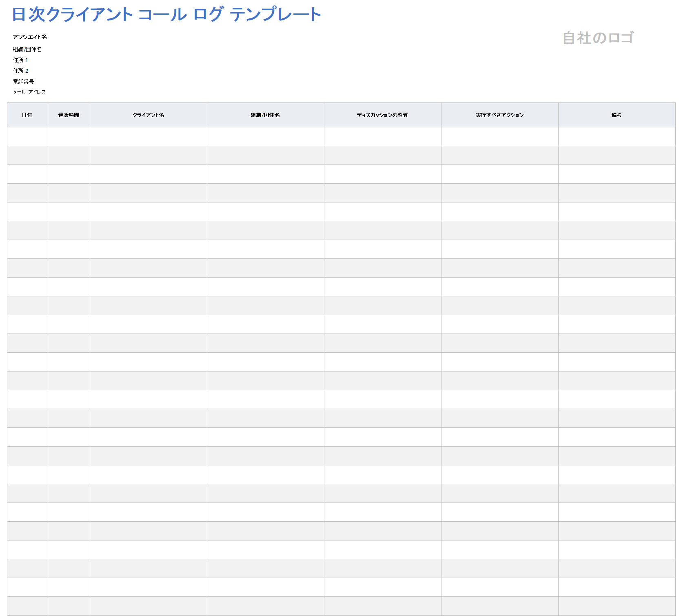Screen dimensions: 683x616
Task: Select the 備考 column header
Action: coord(617,115)
